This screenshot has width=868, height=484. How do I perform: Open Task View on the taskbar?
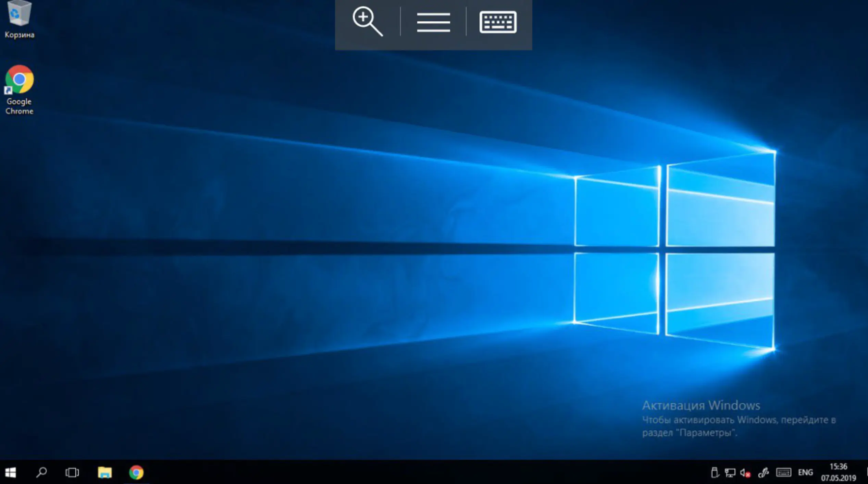click(x=72, y=473)
